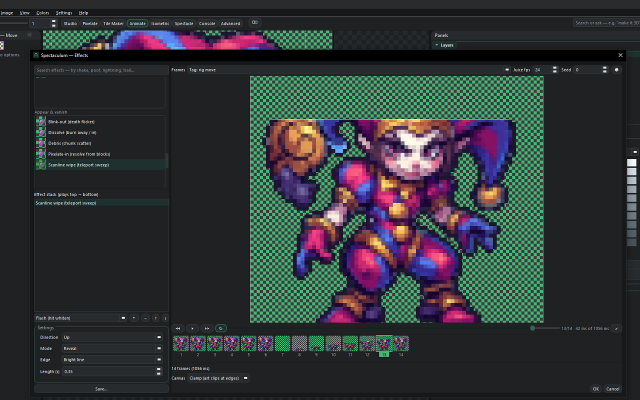The height and width of the screenshot is (400, 640).
Task: Collapse the Layers panel section
Action: tap(437, 45)
